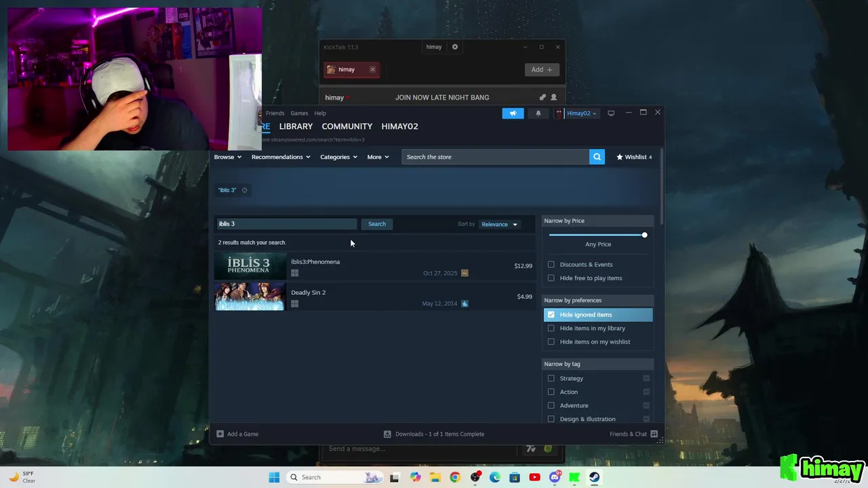Collapse the Narrow by preferences section
Image resolution: width=868 pixels, height=488 pixels.
(x=597, y=300)
